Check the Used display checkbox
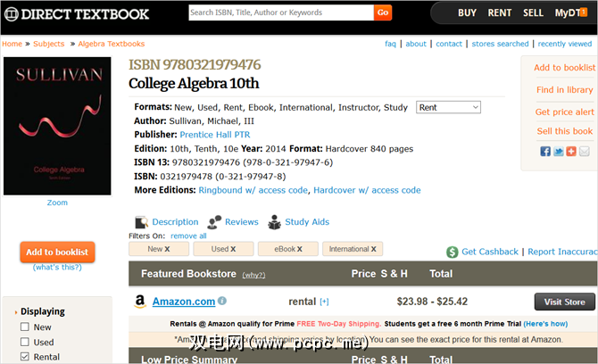This screenshot has height=364, width=598. 25,342
